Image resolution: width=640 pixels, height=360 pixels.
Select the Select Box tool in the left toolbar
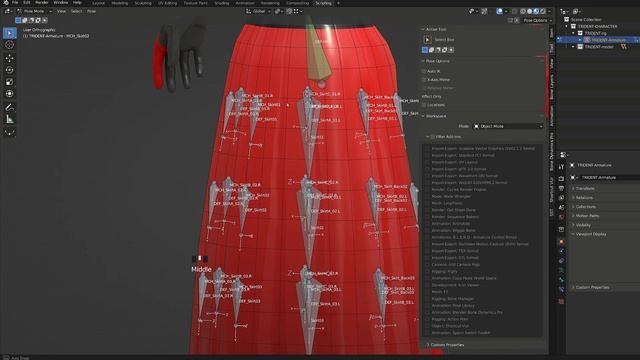[10, 33]
